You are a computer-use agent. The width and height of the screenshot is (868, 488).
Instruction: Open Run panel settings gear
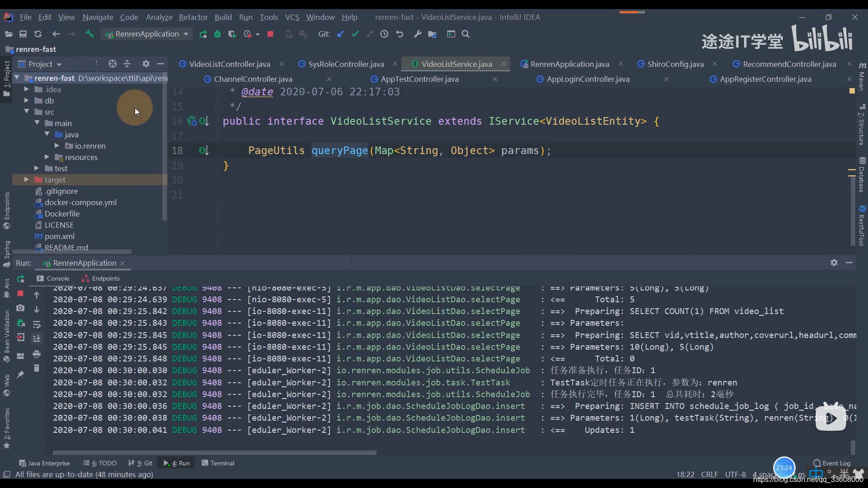(834, 263)
